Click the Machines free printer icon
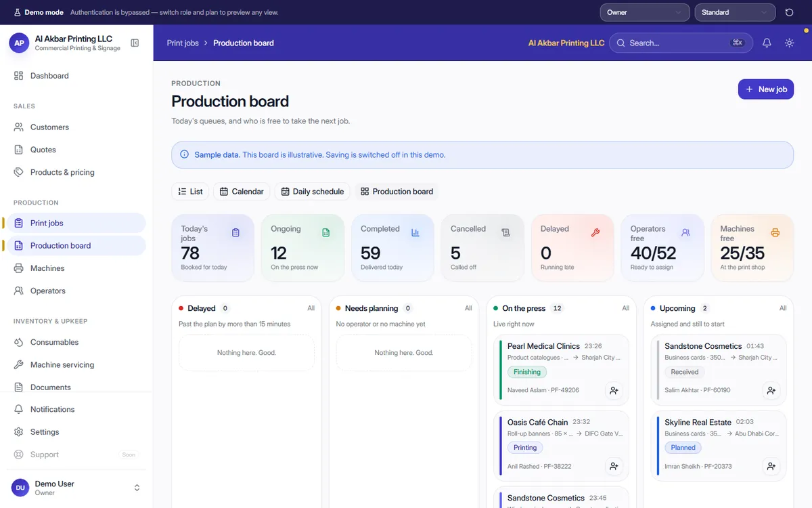Screen dimensions: 812x508 coord(775,232)
